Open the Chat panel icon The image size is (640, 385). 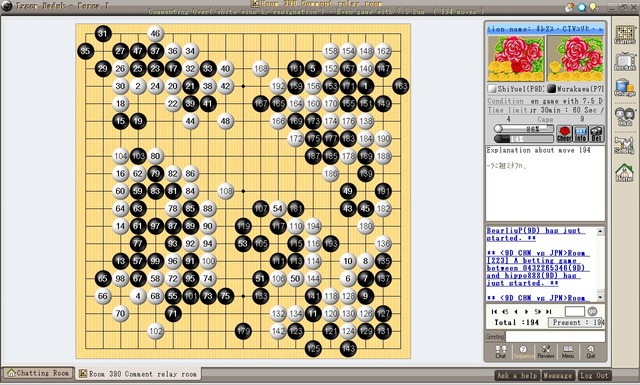(x=501, y=352)
